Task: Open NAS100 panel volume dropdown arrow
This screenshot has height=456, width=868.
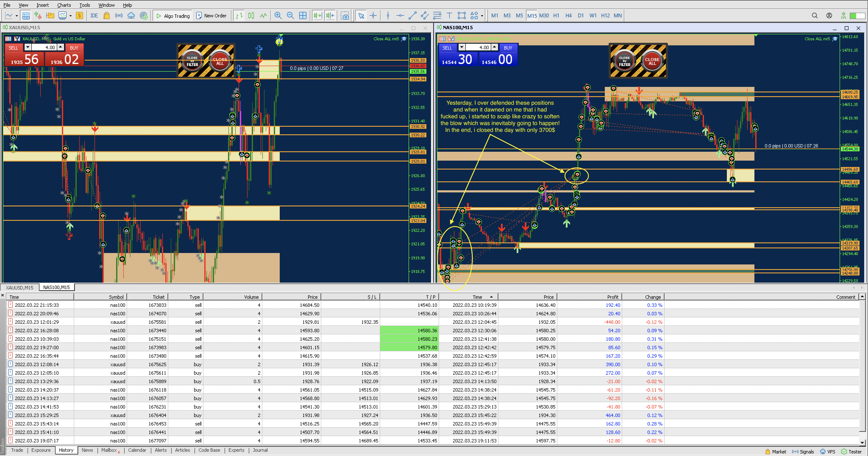Action: (462, 47)
